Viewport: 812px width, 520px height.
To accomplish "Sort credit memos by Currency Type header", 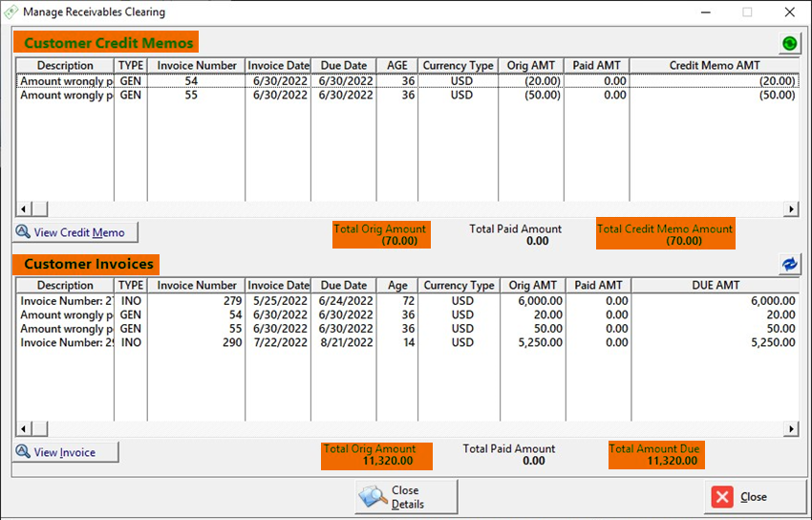I will [458, 65].
